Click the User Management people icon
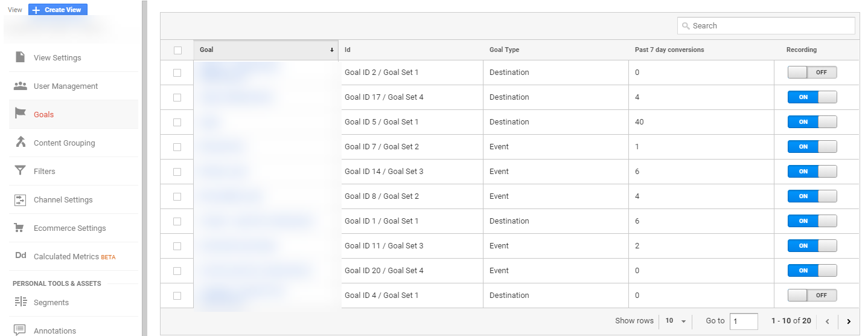 pos(21,86)
